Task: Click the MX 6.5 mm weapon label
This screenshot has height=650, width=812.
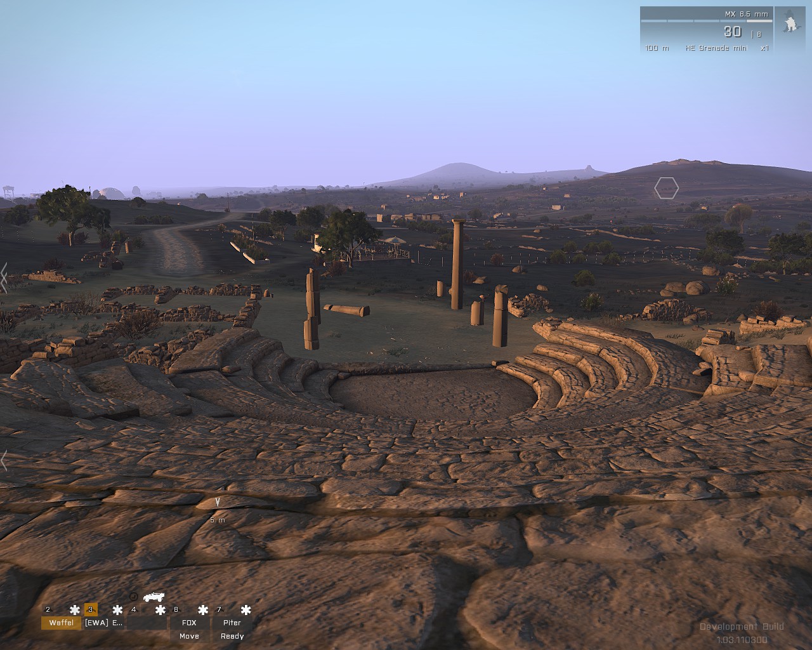Action: click(x=747, y=14)
